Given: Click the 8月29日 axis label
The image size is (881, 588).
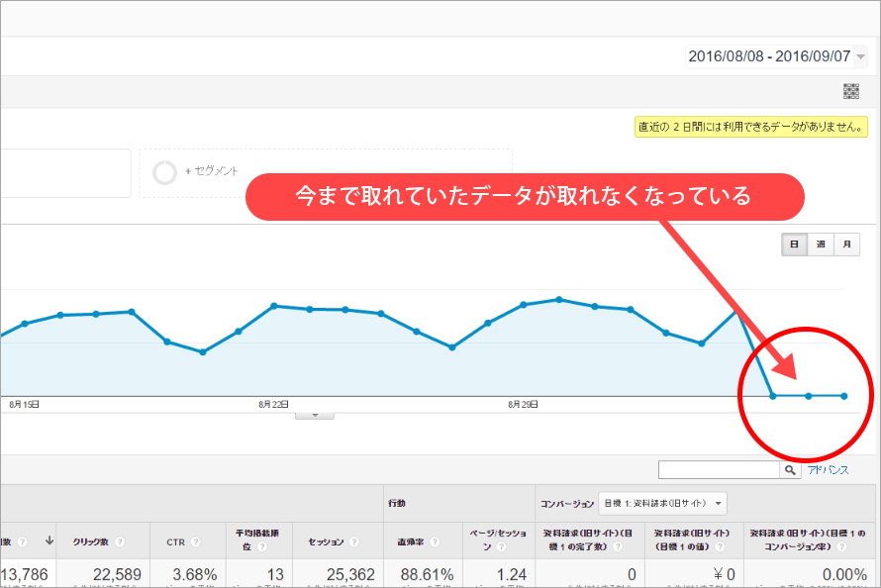Looking at the screenshot, I should click(x=523, y=404).
